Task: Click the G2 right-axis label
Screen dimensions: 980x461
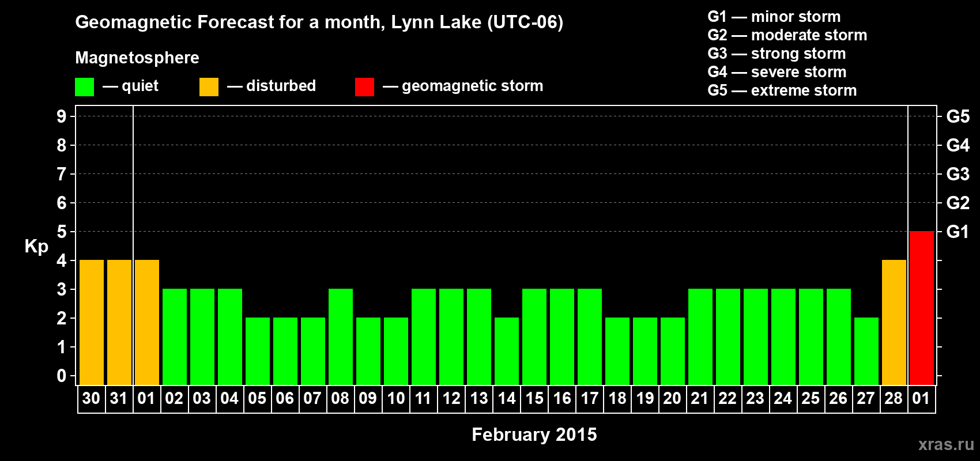Action: pyautogui.click(x=958, y=203)
